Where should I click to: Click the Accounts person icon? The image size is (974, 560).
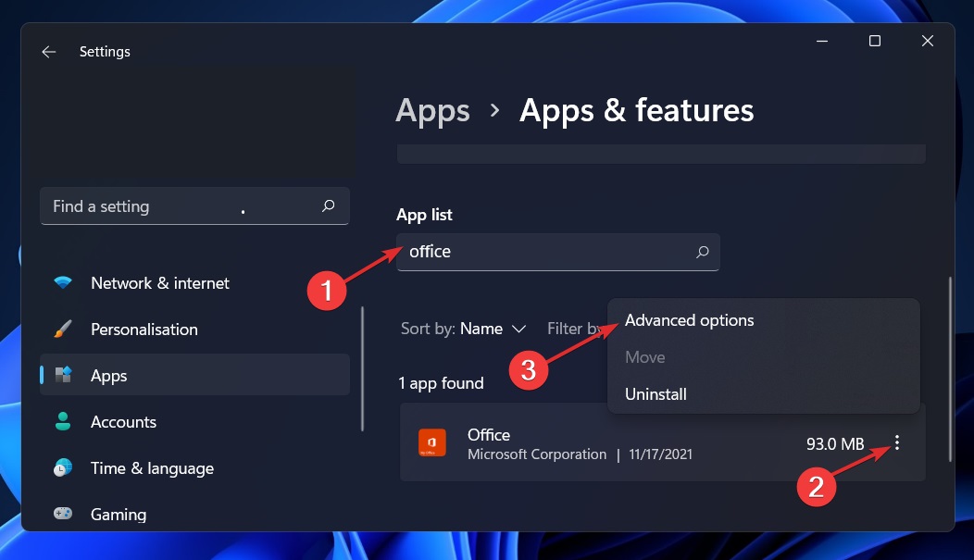(x=63, y=421)
